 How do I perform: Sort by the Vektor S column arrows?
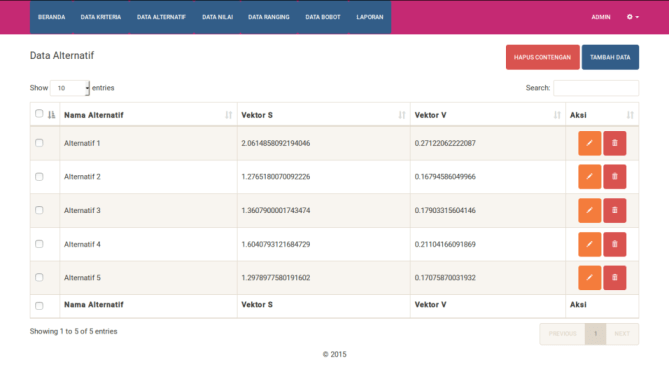[x=401, y=115]
